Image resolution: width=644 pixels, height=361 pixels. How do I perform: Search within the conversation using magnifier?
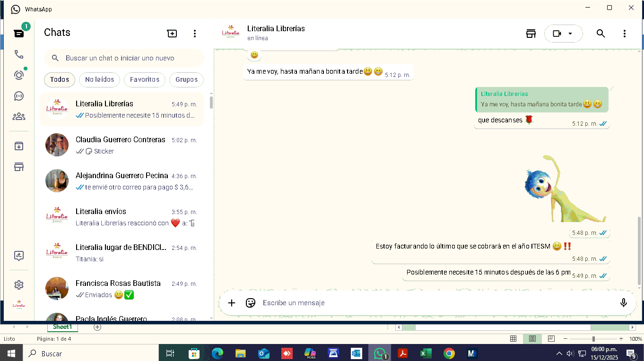(600, 34)
